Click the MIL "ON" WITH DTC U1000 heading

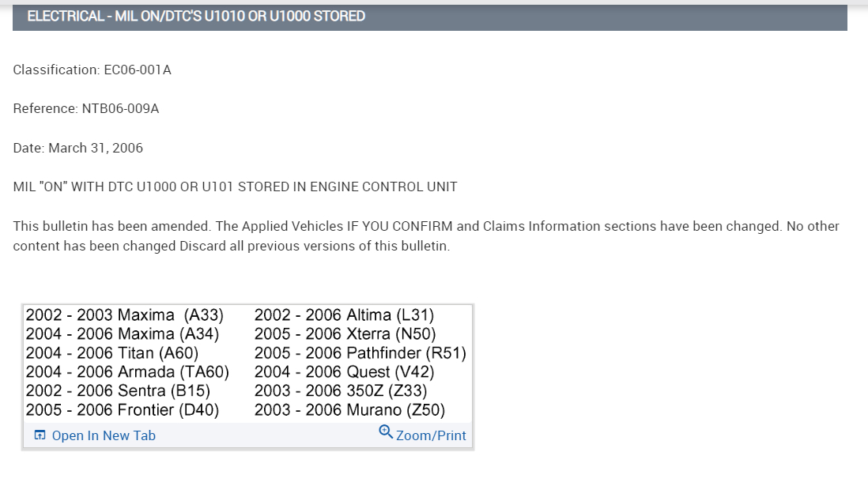click(235, 187)
